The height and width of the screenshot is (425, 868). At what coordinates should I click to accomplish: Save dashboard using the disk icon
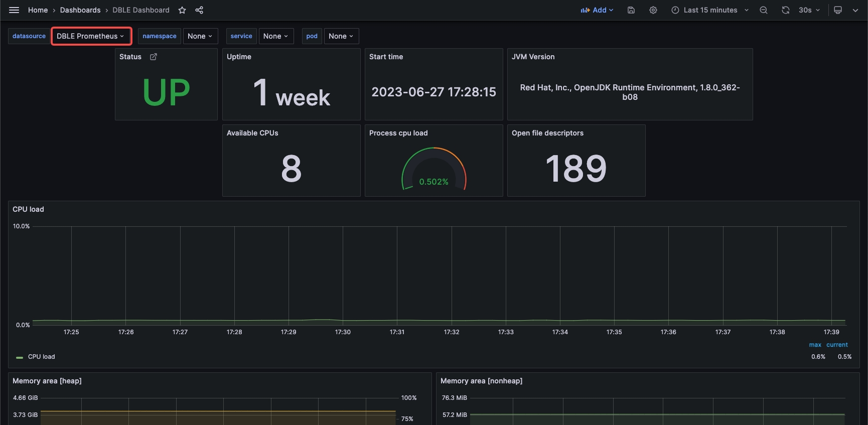[x=631, y=10]
